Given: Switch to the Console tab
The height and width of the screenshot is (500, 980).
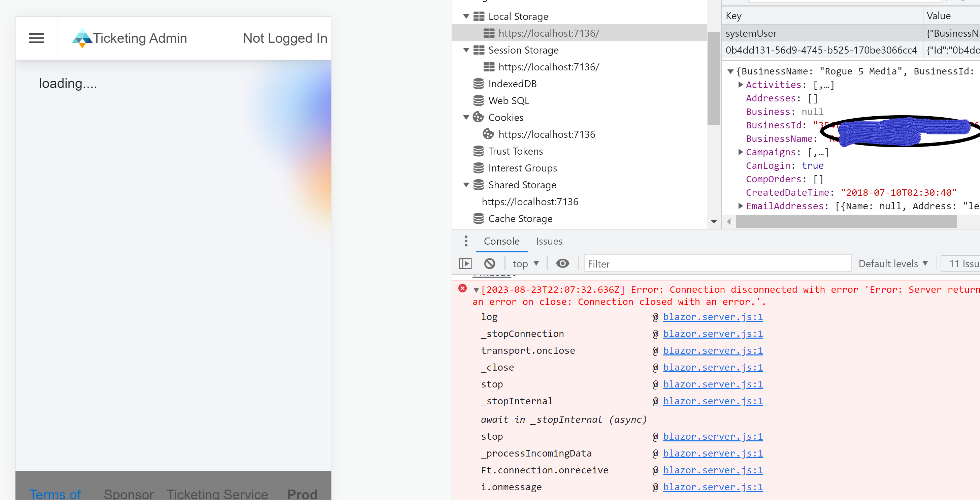Looking at the screenshot, I should click(x=501, y=241).
